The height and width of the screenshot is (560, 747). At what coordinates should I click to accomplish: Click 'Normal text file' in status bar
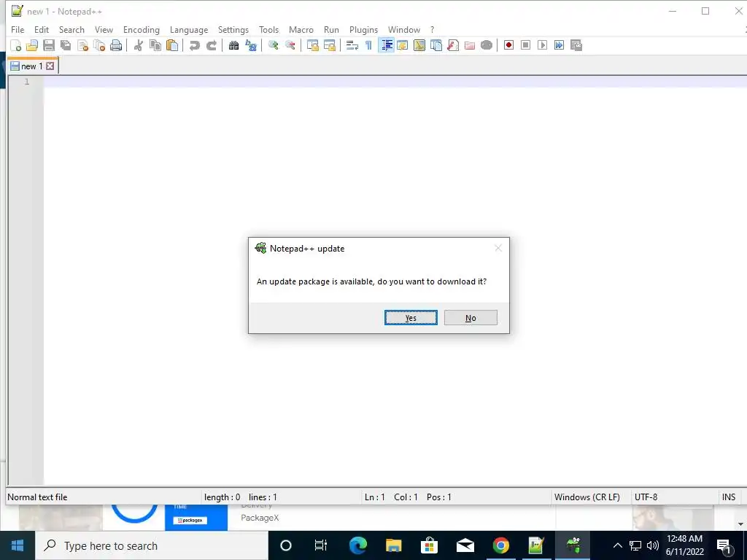tap(37, 497)
